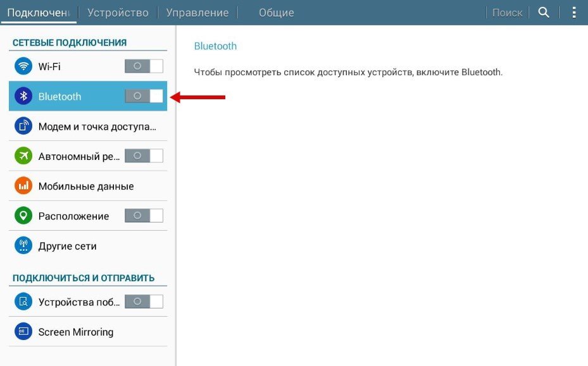The image size is (588, 366).
Task: Open Расположение row label
Action: (73, 216)
